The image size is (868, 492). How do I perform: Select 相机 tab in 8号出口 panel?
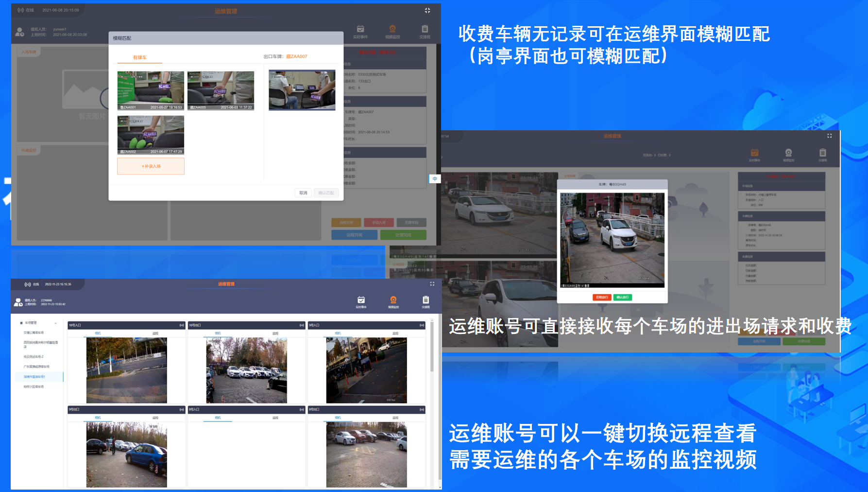pos(338,418)
